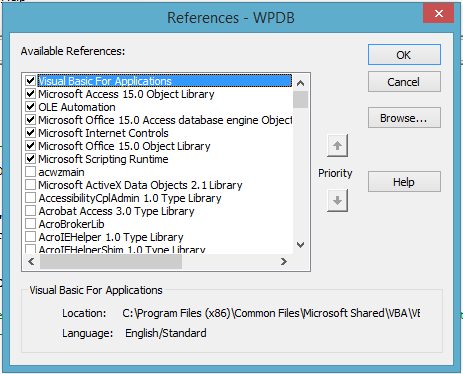Select Microsoft Office 15.0 Object Library text
463x374 pixels.
pyautogui.click(x=124, y=146)
